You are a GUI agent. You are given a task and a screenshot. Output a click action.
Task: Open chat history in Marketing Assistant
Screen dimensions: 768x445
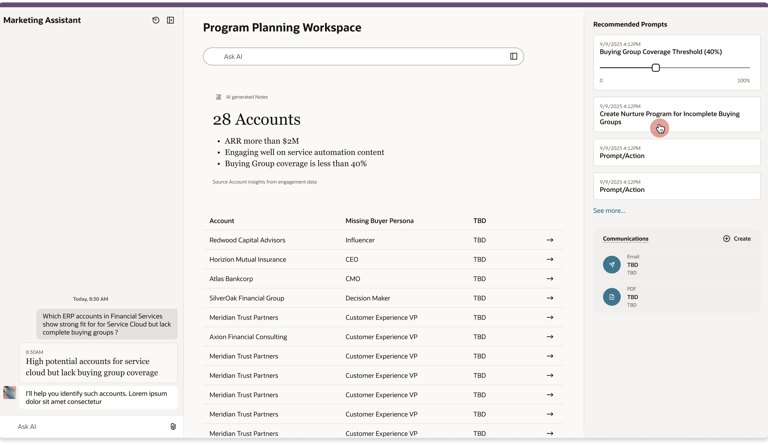pyautogui.click(x=156, y=20)
